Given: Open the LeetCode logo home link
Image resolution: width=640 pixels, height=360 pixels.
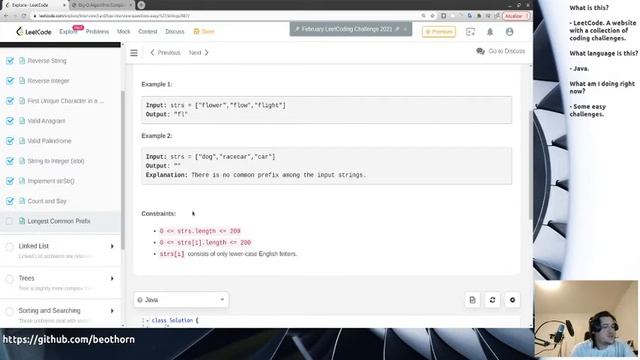Looking at the screenshot, I should [33, 31].
